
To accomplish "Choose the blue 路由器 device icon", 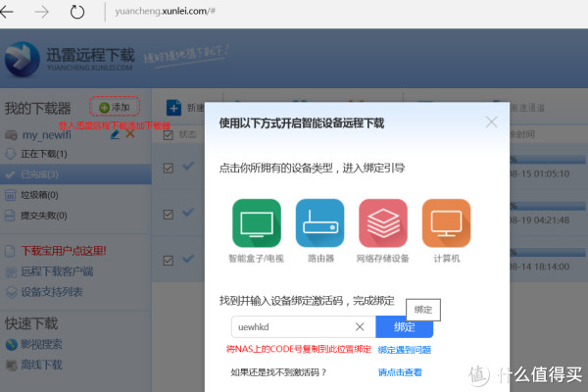I will tap(319, 223).
